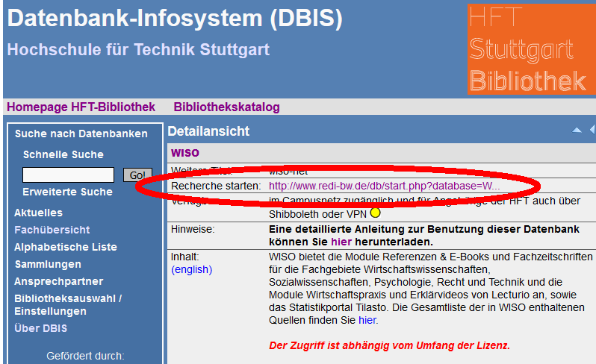Click 'Suche nach Datenbanken' heading

click(x=81, y=134)
